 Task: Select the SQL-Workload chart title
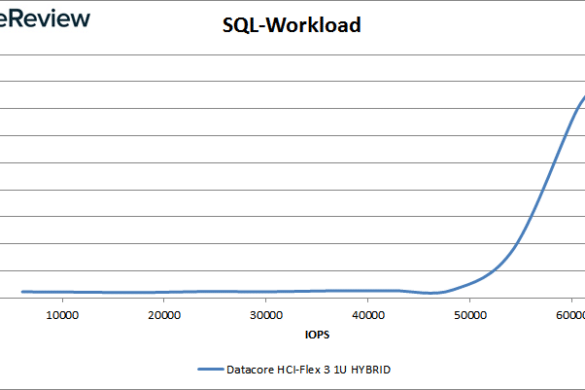(291, 25)
